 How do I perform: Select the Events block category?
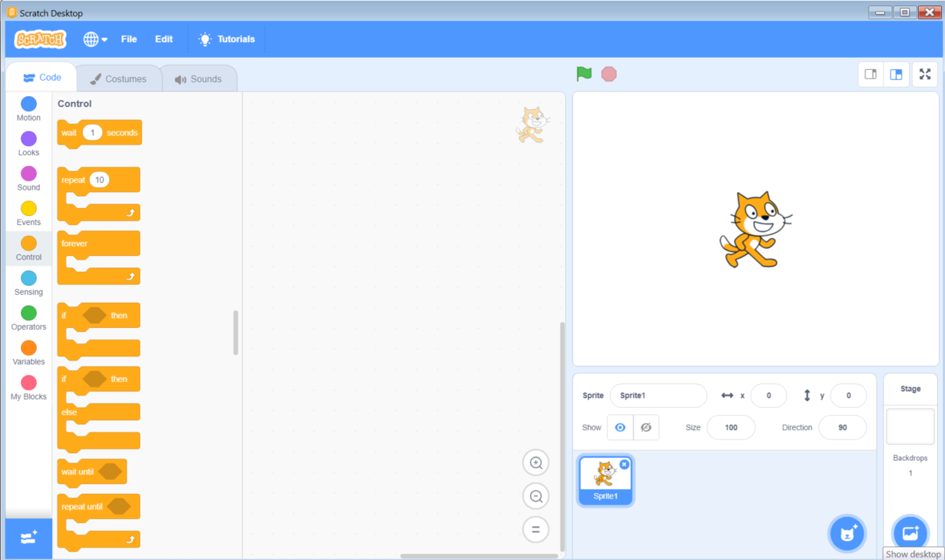28,214
